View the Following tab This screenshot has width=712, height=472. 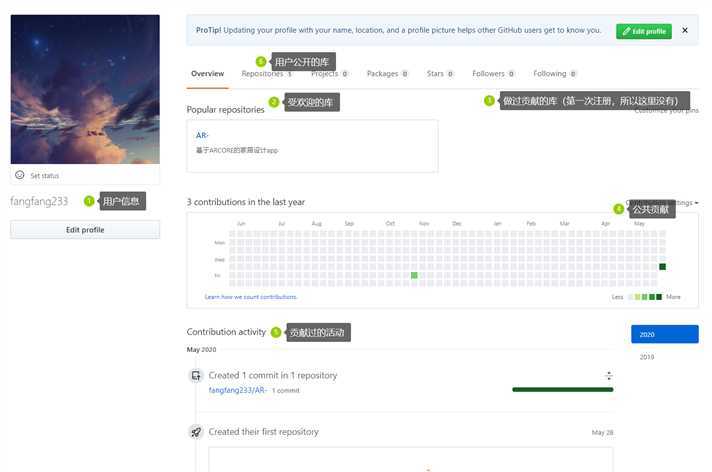click(x=554, y=74)
